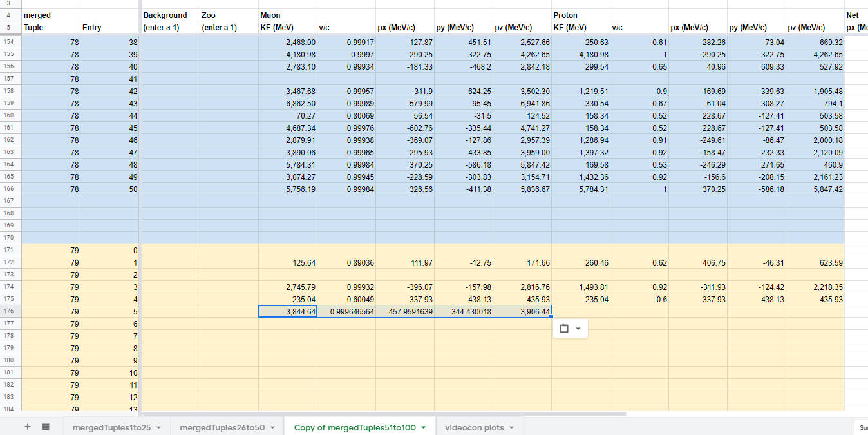
Task: Select Muon pz cell 171.66
Action: [522, 262]
